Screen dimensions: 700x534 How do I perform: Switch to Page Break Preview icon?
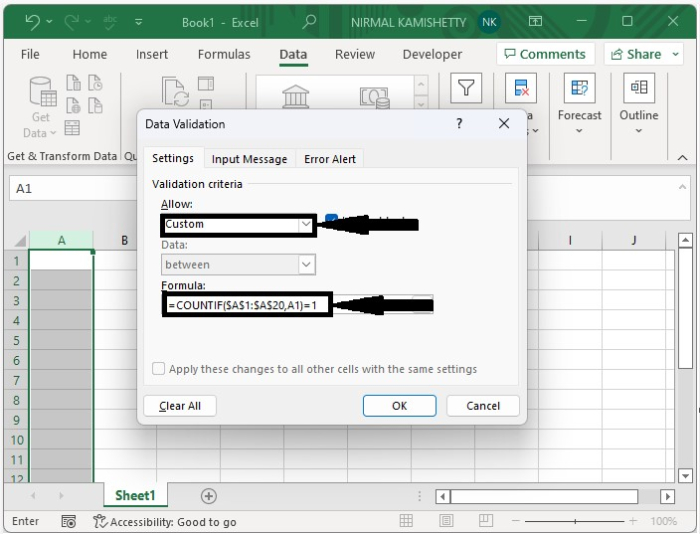tap(486, 521)
